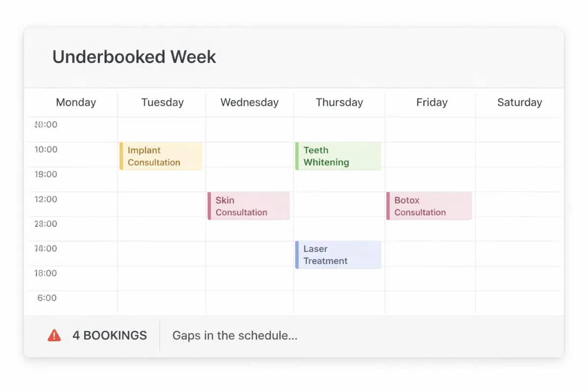The image size is (588, 392).
Task: Click the Wednesday day header
Action: coord(249,102)
